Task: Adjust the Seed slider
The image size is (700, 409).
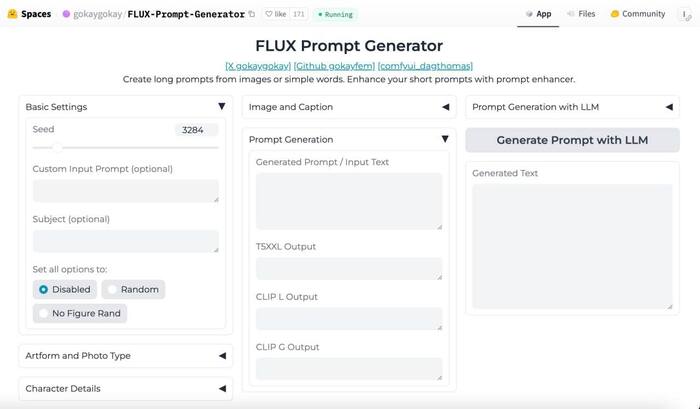Action: [57, 147]
